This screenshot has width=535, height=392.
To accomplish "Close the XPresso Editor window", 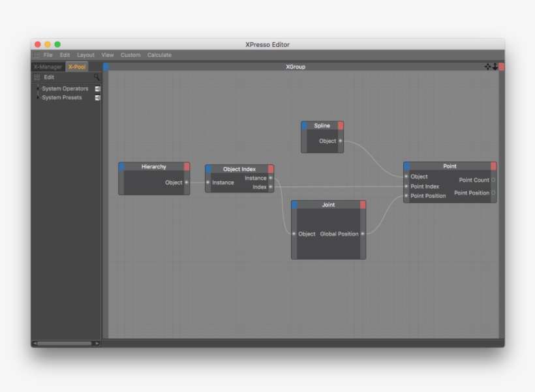I will [x=38, y=44].
